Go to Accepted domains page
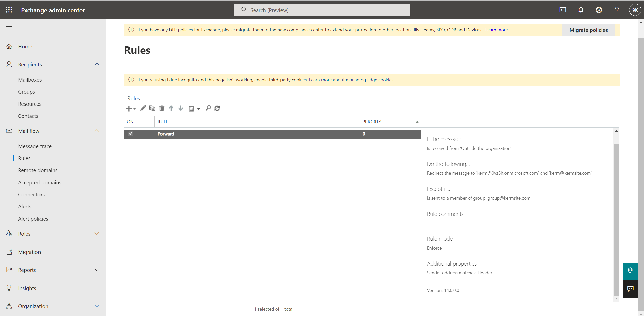 (x=39, y=182)
